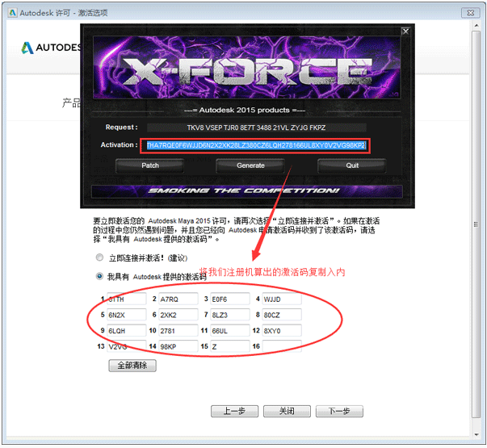Image resolution: width=487 pixels, height=448 pixels.
Task: Click the vertical scrollbar thumb
Action: point(476,224)
